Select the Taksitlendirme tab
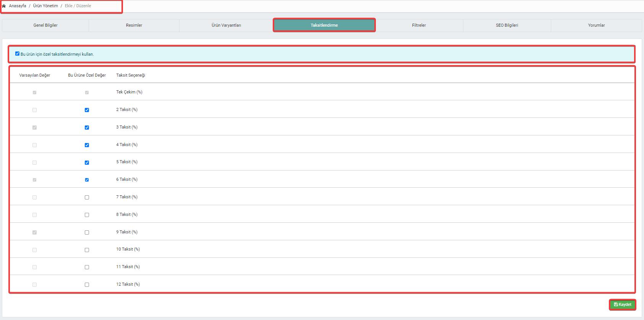This screenshot has width=644, height=320. [324, 25]
